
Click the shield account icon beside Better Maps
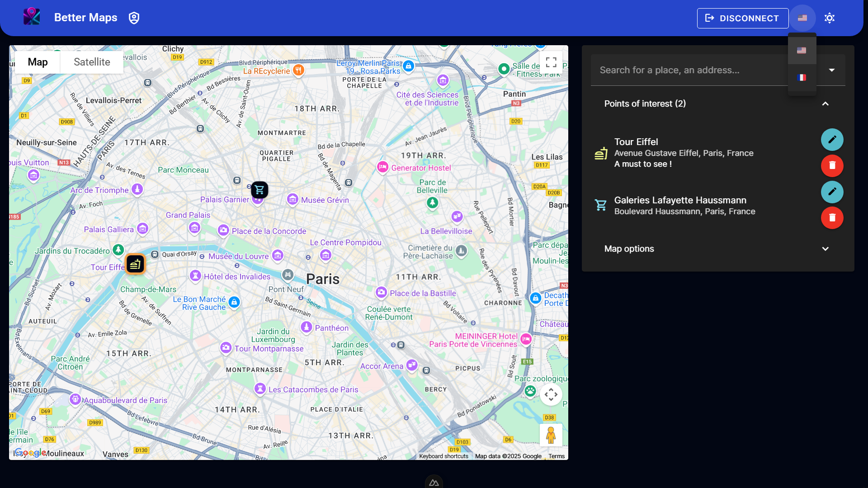pos(134,18)
